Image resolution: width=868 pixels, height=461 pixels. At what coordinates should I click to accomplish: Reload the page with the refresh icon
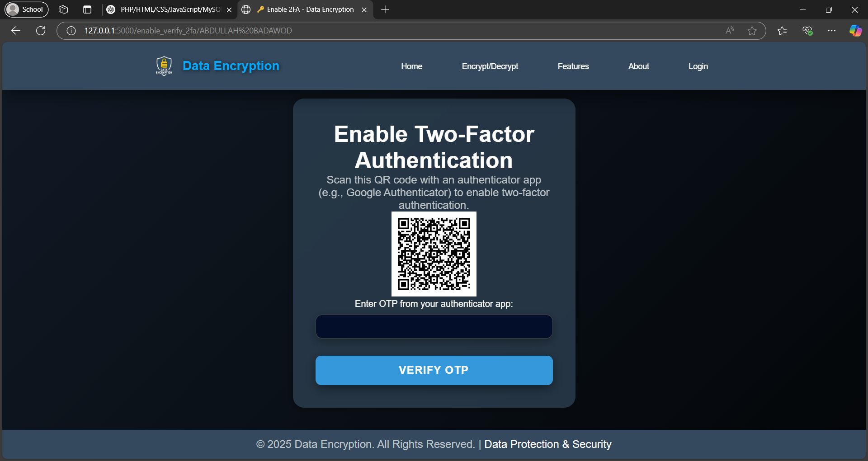41,31
